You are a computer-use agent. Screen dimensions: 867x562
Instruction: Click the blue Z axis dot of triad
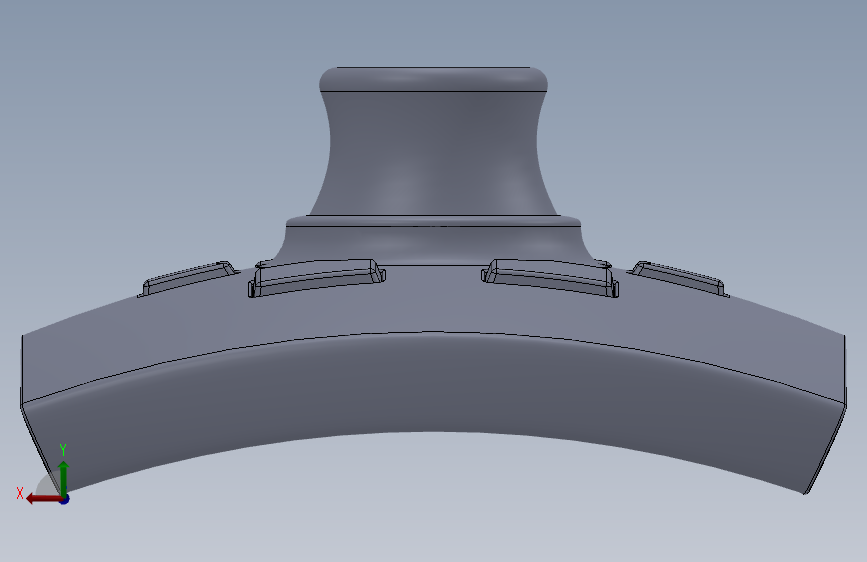[65, 499]
